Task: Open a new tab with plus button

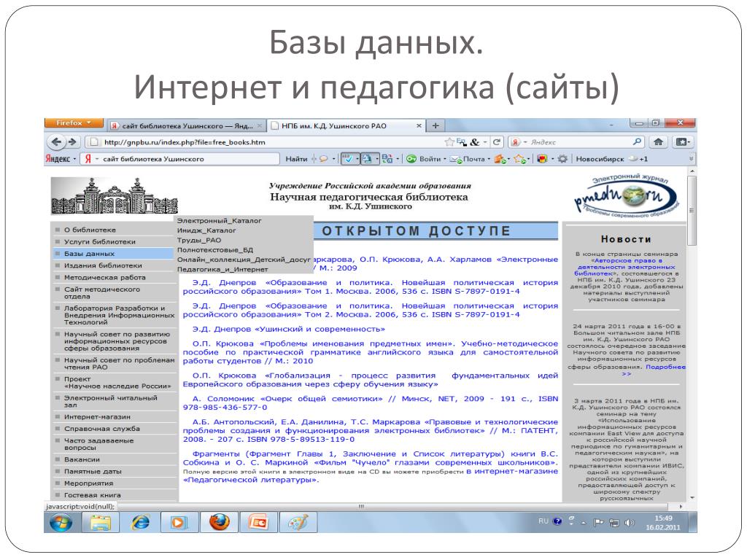Action: [x=436, y=125]
